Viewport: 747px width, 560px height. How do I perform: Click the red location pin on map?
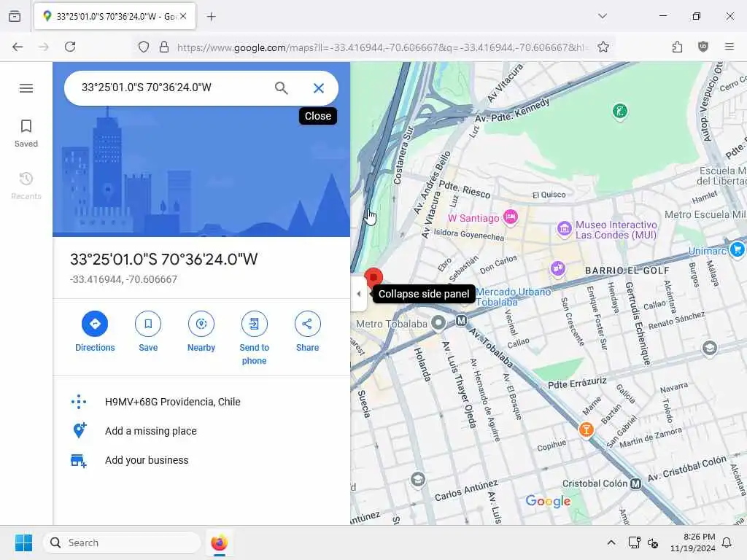[x=373, y=276]
